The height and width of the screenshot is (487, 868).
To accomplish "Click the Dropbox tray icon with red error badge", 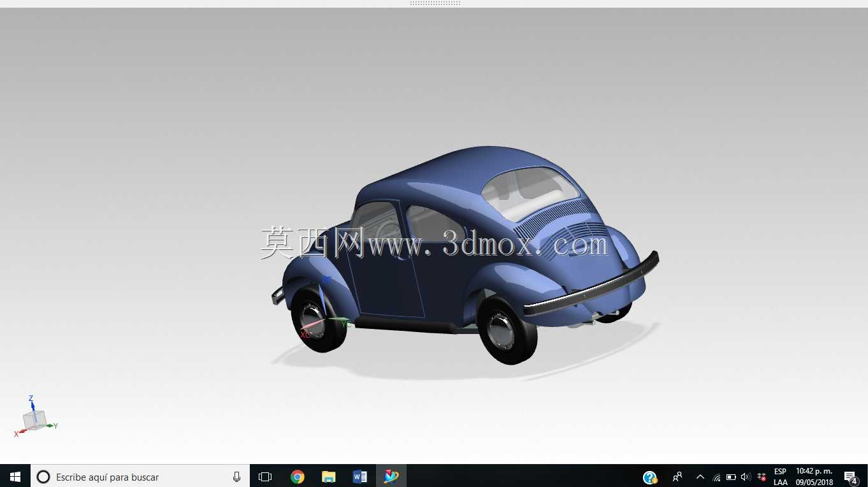I will (762, 477).
